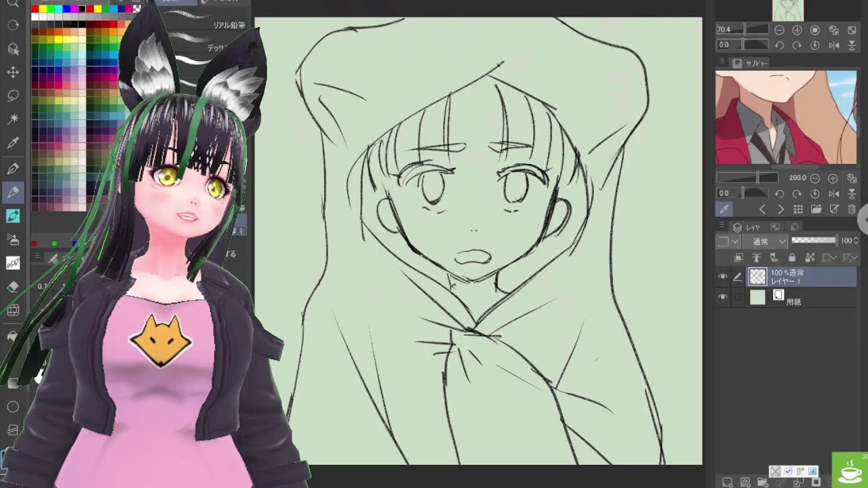Open the tab right of Layer tab
The height and width of the screenshot is (488, 868).
click(x=775, y=227)
